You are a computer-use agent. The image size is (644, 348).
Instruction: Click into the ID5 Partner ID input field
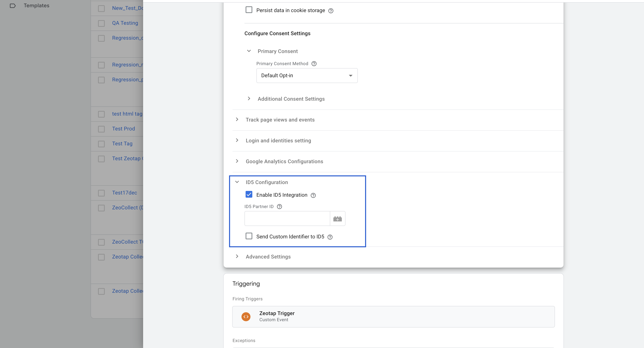point(287,219)
